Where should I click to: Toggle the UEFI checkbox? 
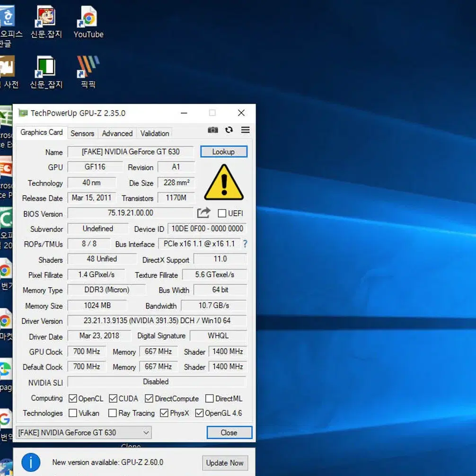(x=222, y=213)
